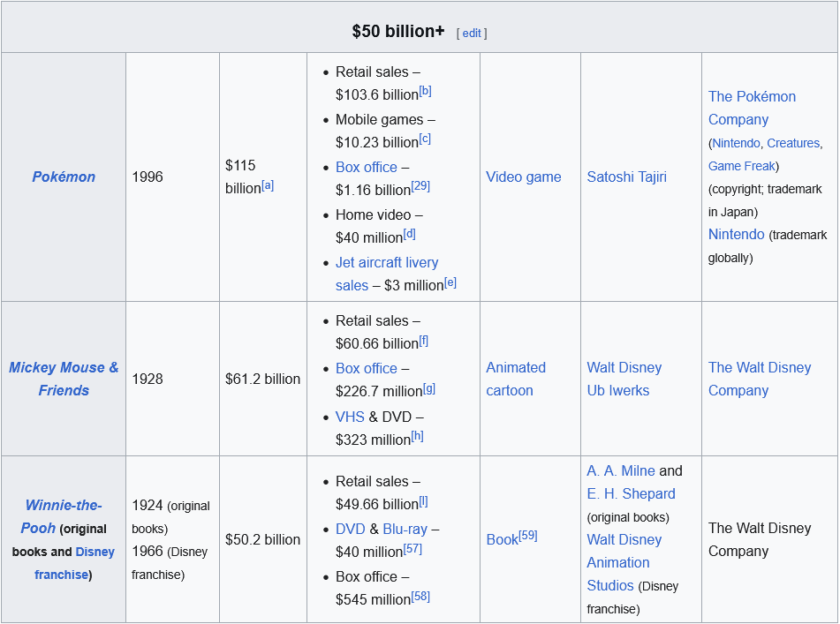The width and height of the screenshot is (840, 624).
Task: Open The Walt Disney Company link
Action: click(x=760, y=379)
